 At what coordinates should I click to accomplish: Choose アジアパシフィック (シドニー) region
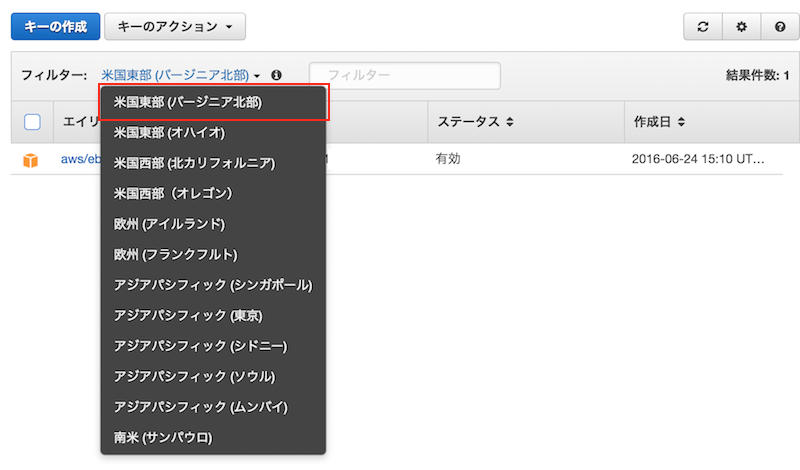[213, 346]
